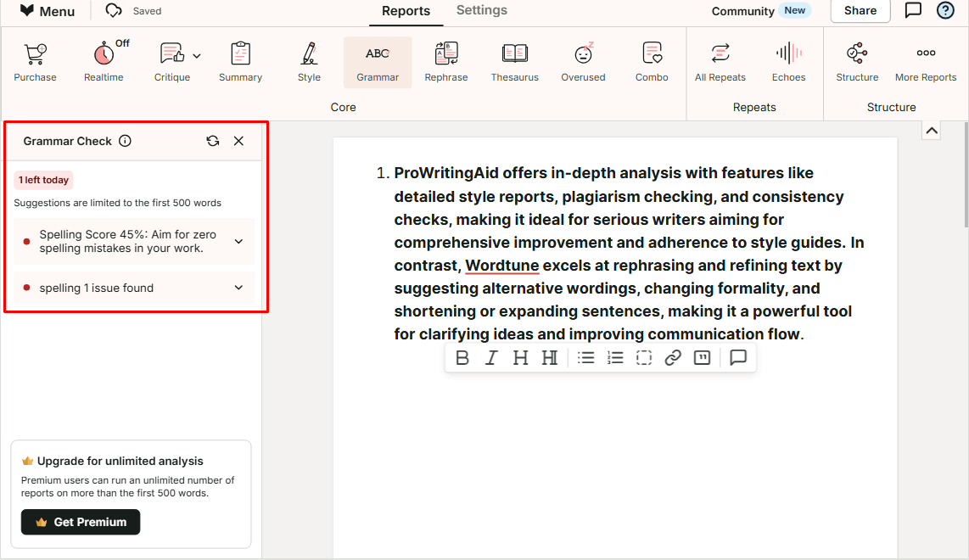Run the Critique report
The width and height of the screenshot is (969, 560).
point(171,62)
